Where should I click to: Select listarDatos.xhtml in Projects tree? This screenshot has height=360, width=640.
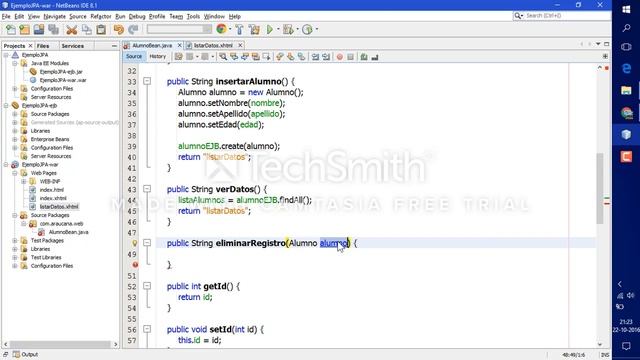[59, 207]
